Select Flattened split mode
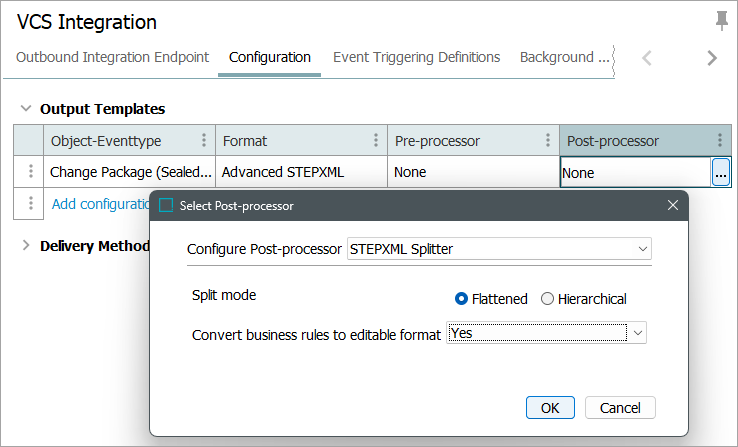This screenshot has width=738, height=447. [461, 298]
